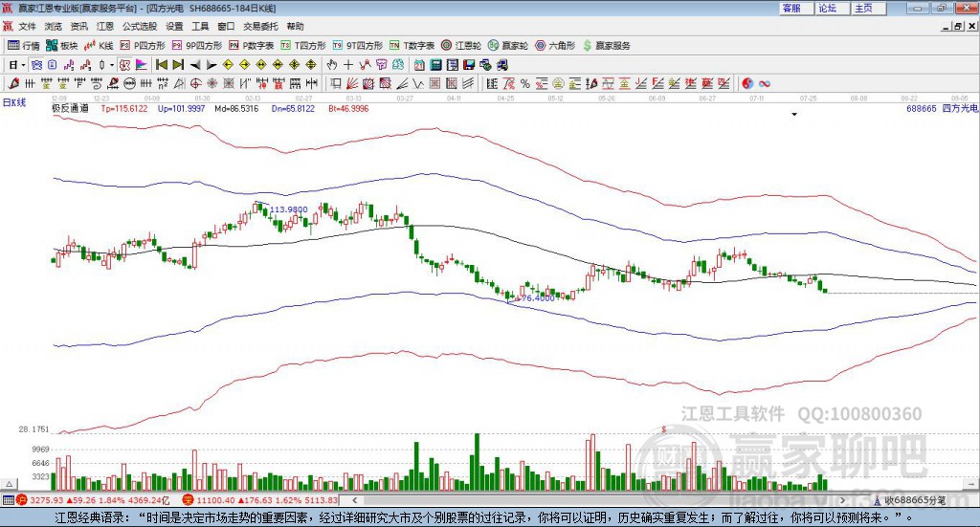This screenshot has width=980, height=527.
Task: Click the save floppy disk icon
Action: click(469, 65)
